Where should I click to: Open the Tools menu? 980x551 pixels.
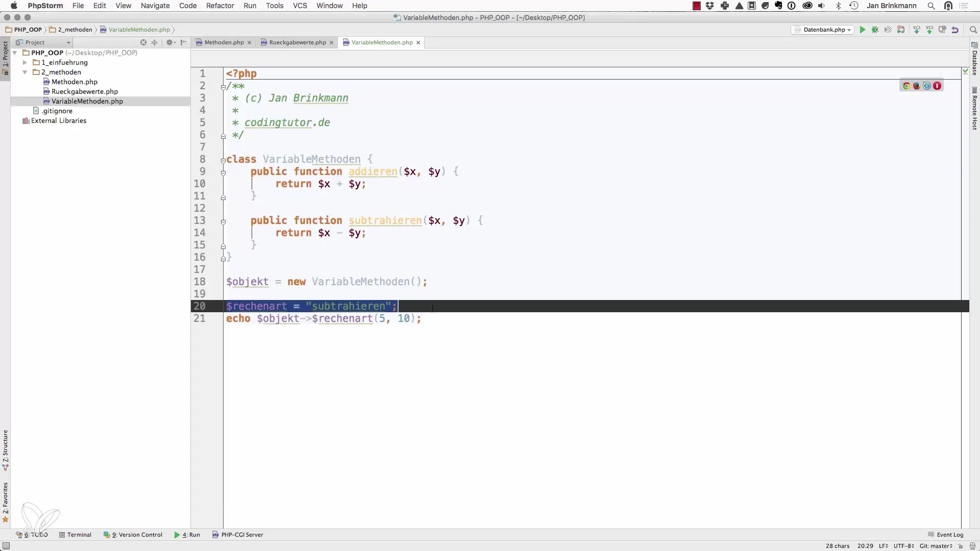pos(275,6)
